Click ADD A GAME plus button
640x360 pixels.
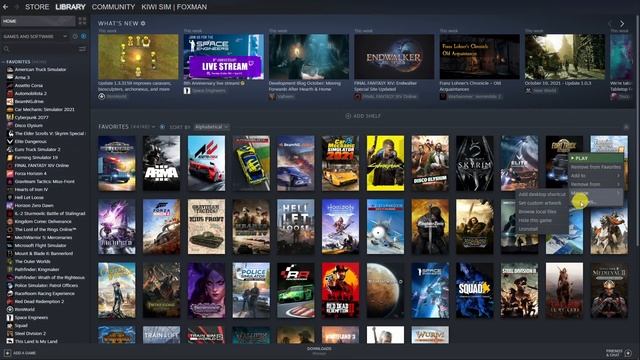7,353
